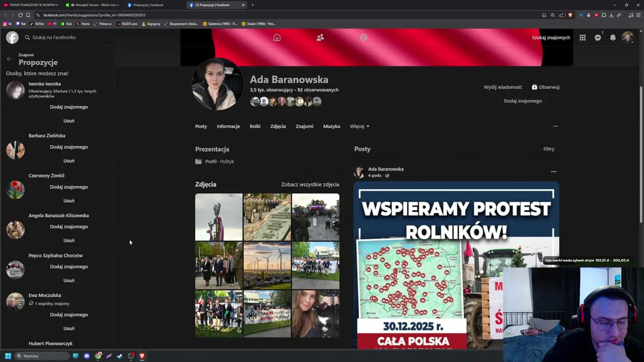Screen dimensions: 644x362
Task: Open the Facebook home icon
Action: pos(277,38)
